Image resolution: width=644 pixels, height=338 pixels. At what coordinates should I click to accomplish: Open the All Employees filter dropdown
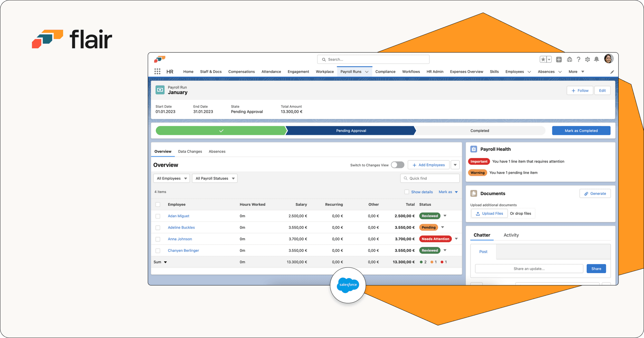172,178
